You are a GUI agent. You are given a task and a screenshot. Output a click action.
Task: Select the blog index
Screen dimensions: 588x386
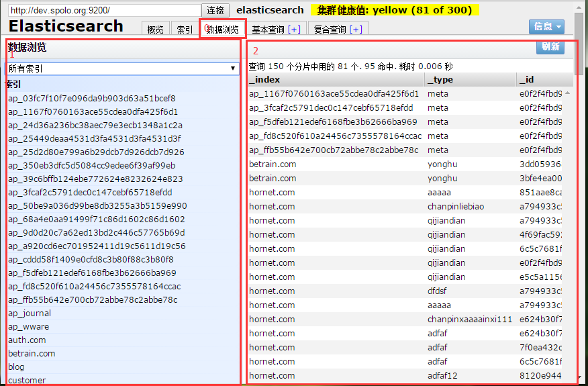tap(16, 367)
